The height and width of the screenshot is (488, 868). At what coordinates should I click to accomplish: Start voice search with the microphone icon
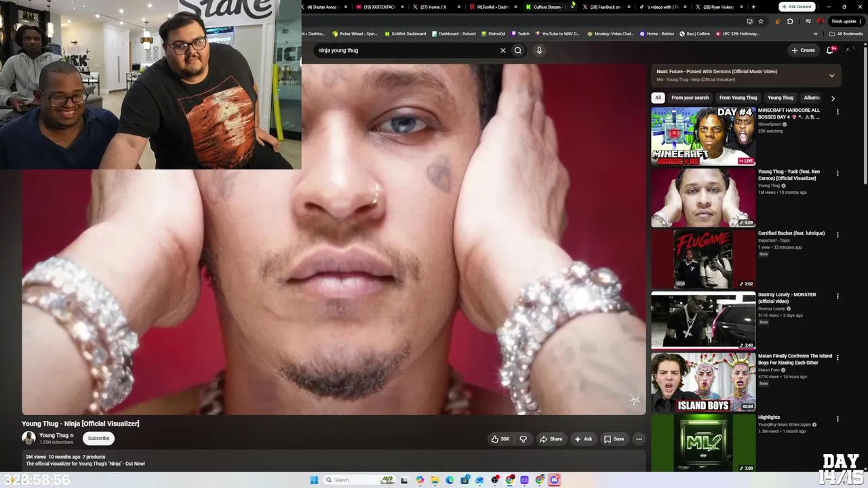pos(539,50)
